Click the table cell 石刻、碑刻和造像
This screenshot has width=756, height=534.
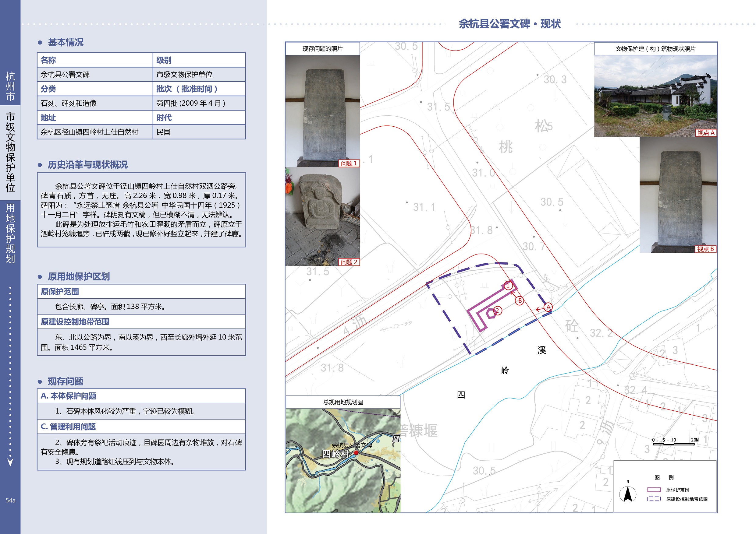coord(95,103)
